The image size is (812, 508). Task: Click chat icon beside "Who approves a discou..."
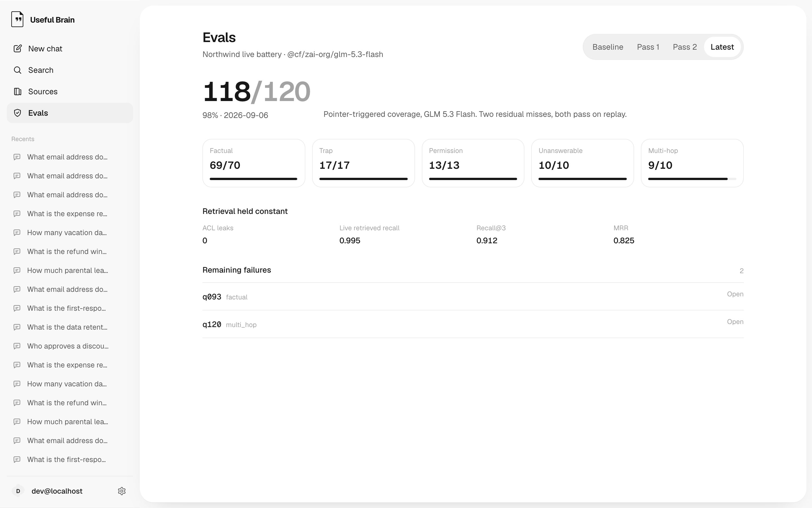pyautogui.click(x=17, y=346)
